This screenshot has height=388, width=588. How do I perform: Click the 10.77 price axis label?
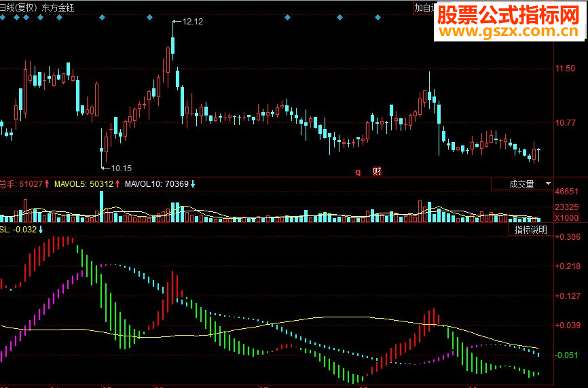pyautogui.click(x=565, y=123)
